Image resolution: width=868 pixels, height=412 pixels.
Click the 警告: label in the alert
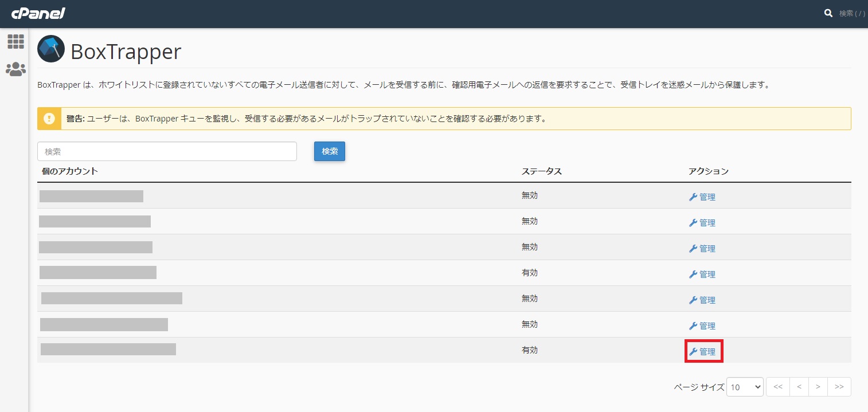[76, 119]
